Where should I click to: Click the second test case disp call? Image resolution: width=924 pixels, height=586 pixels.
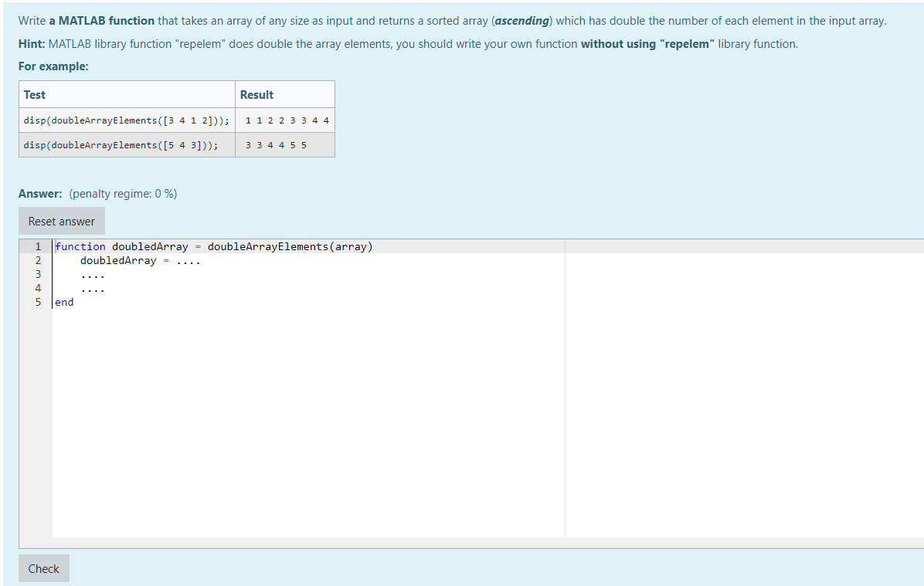tap(120, 145)
